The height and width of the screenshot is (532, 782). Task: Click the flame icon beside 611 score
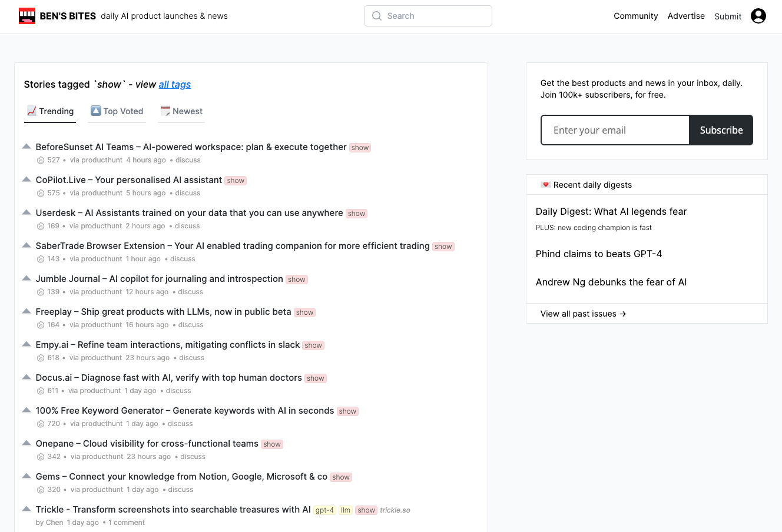[41, 391]
